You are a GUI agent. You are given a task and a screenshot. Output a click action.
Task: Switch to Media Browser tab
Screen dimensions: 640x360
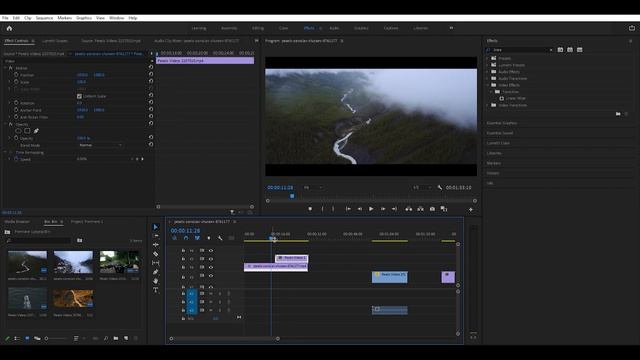coord(17,222)
